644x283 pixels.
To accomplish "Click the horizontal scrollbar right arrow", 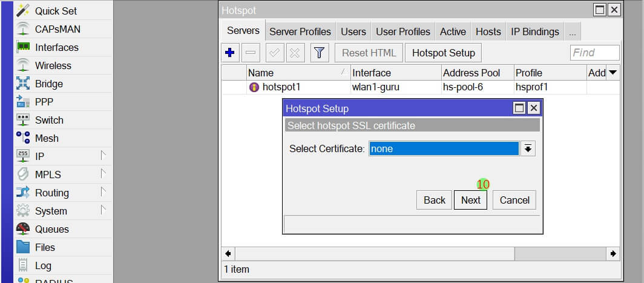I will pyautogui.click(x=613, y=254).
